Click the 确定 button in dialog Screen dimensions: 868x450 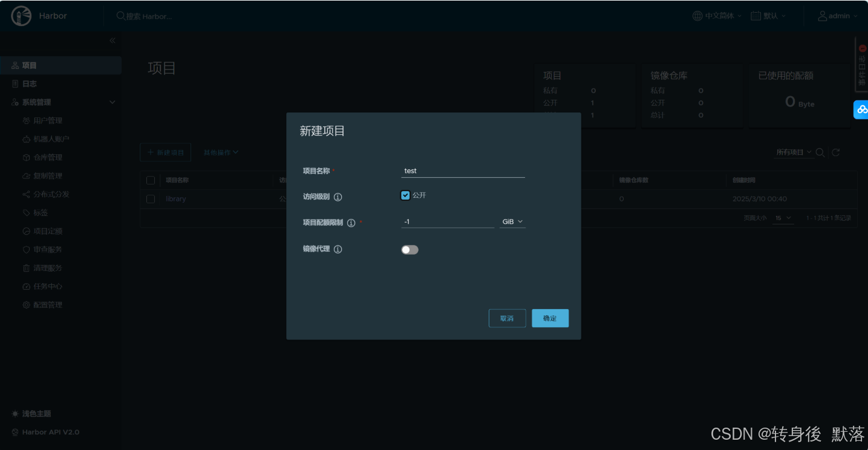550,318
